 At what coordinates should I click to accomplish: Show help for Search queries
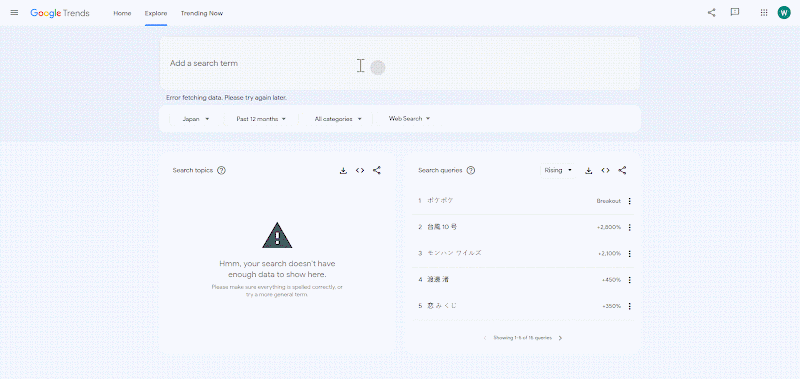pyautogui.click(x=471, y=170)
